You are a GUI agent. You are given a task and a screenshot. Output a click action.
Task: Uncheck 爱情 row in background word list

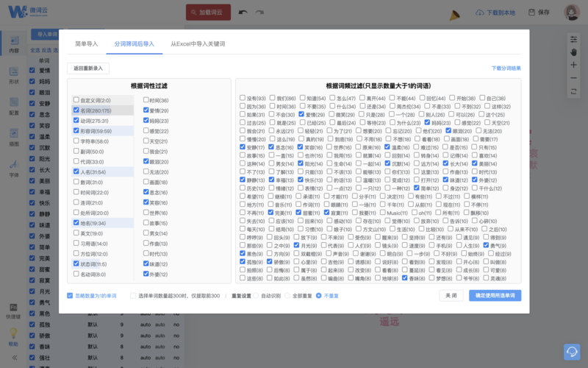[x=32, y=70]
